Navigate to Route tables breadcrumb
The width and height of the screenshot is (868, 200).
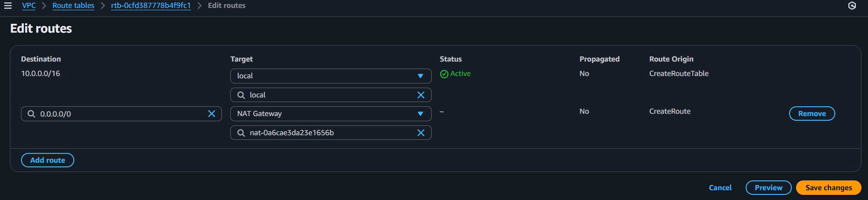(x=73, y=6)
